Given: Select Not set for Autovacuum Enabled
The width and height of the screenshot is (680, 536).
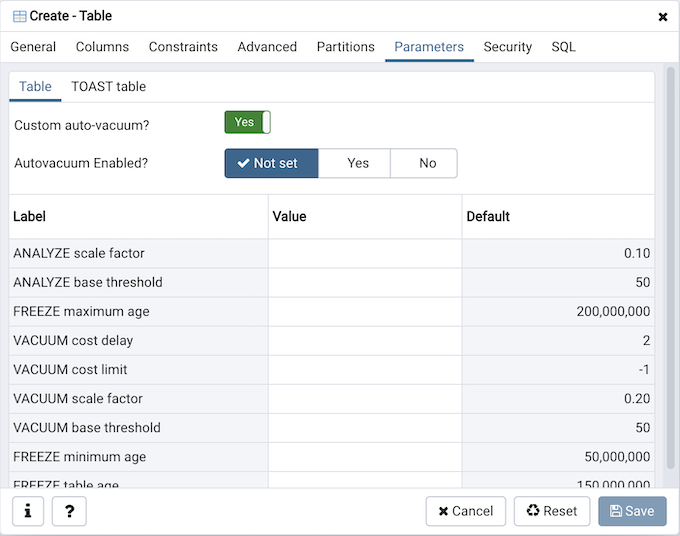Looking at the screenshot, I should (271, 163).
